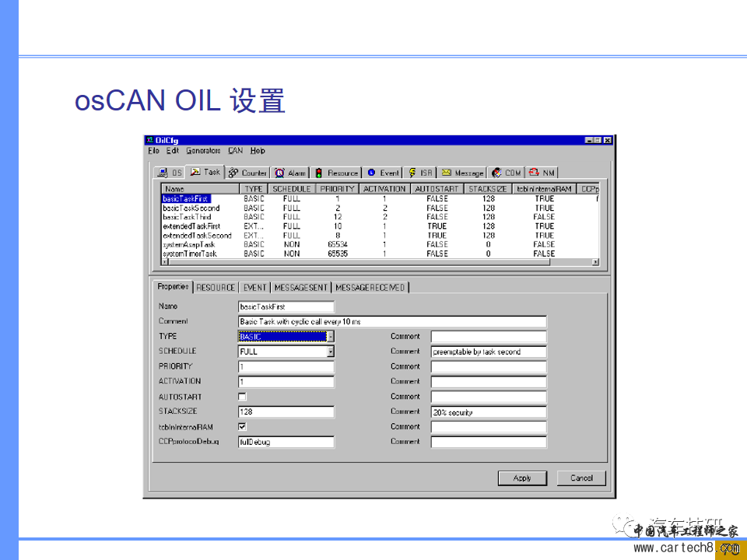Sort by the Name column header
Image resolution: width=747 pixels, height=560 pixels.
(200, 189)
